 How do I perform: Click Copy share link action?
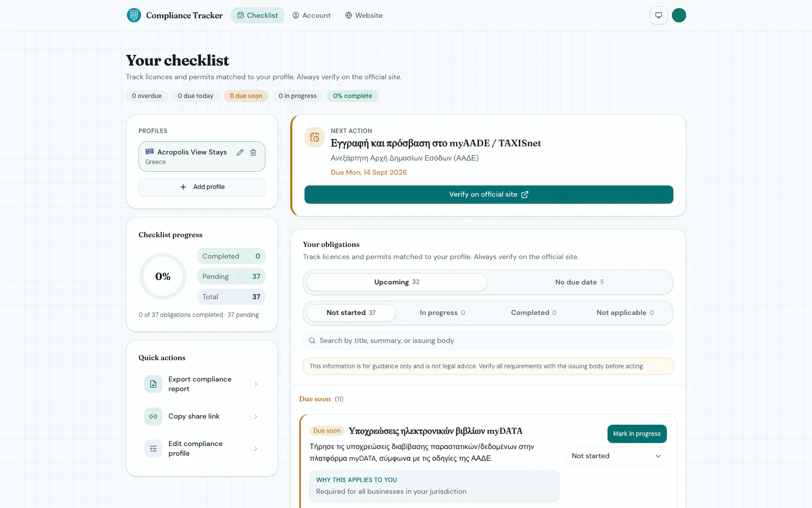(x=202, y=417)
